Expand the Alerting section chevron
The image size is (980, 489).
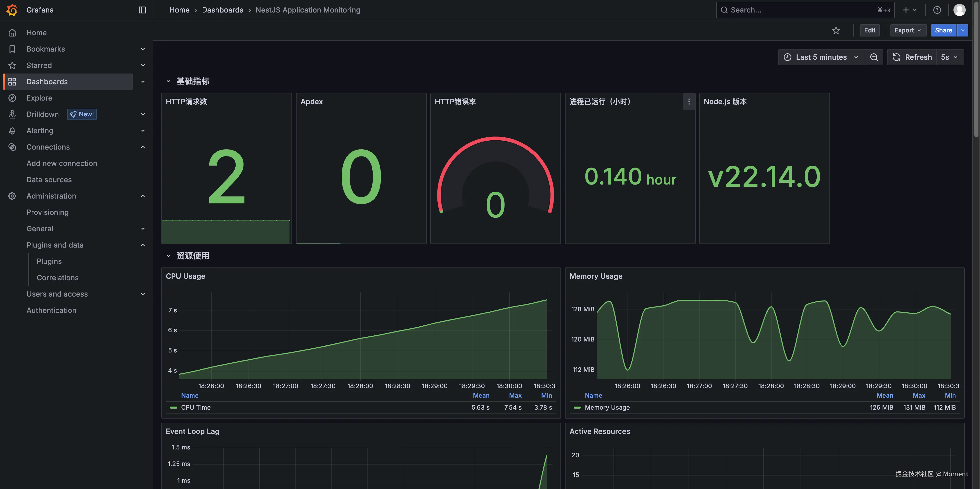tap(143, 130)
